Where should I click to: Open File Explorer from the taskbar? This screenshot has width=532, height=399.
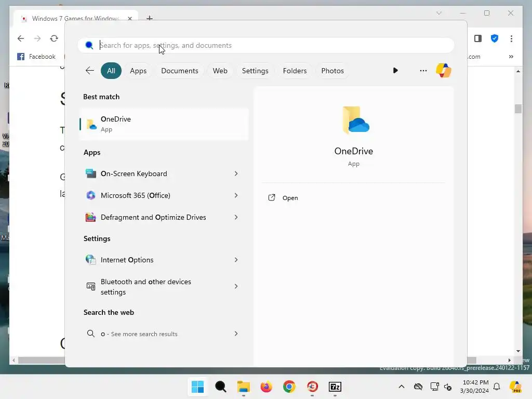(243, 387)
